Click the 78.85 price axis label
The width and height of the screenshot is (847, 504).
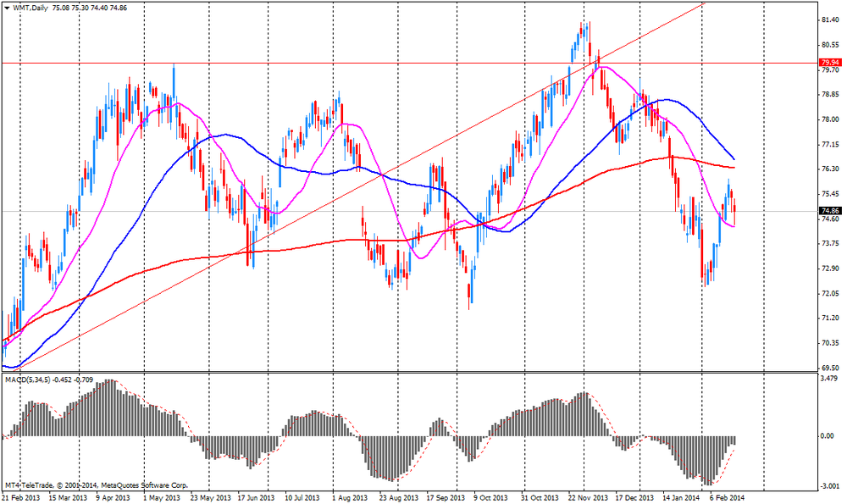point(829,95)
